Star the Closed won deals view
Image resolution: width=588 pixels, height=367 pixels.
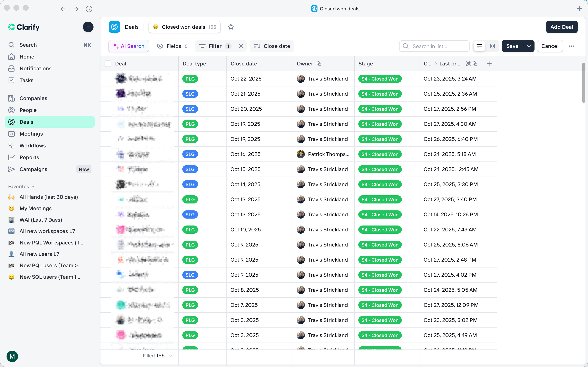click(x=231, y=27)
